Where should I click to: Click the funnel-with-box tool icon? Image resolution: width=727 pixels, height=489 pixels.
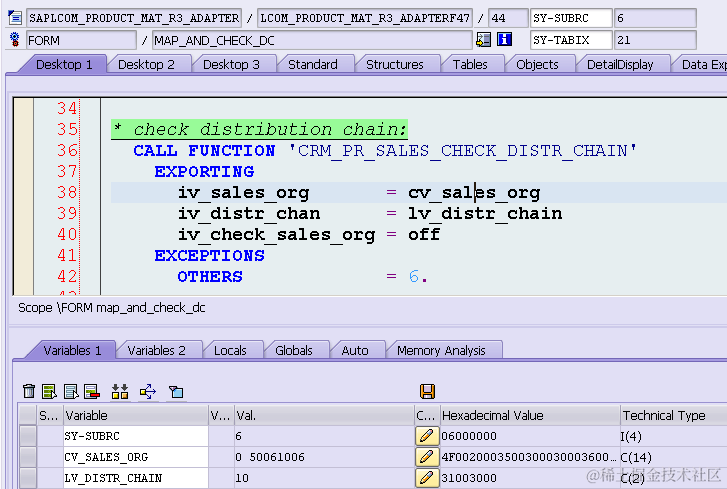(176, 392)
